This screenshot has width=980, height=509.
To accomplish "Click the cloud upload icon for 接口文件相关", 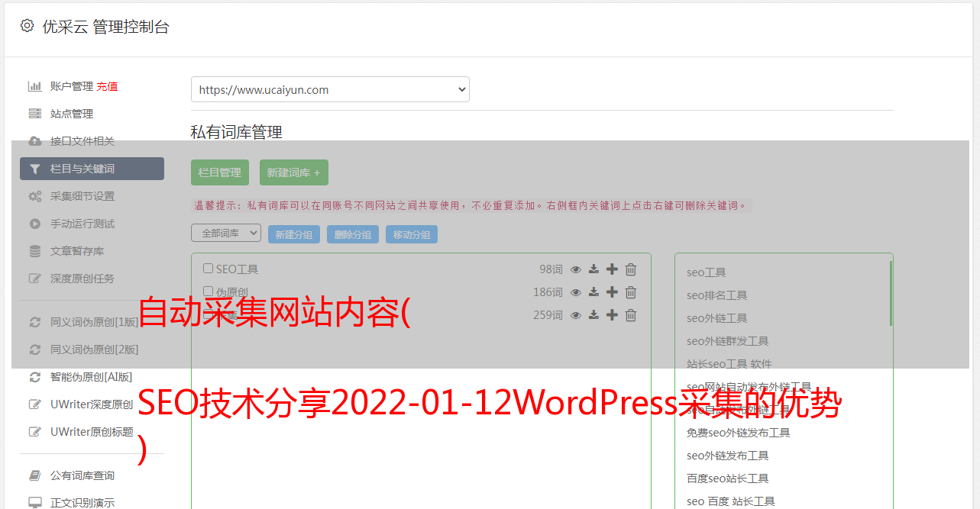I will [x=35, y=141].
